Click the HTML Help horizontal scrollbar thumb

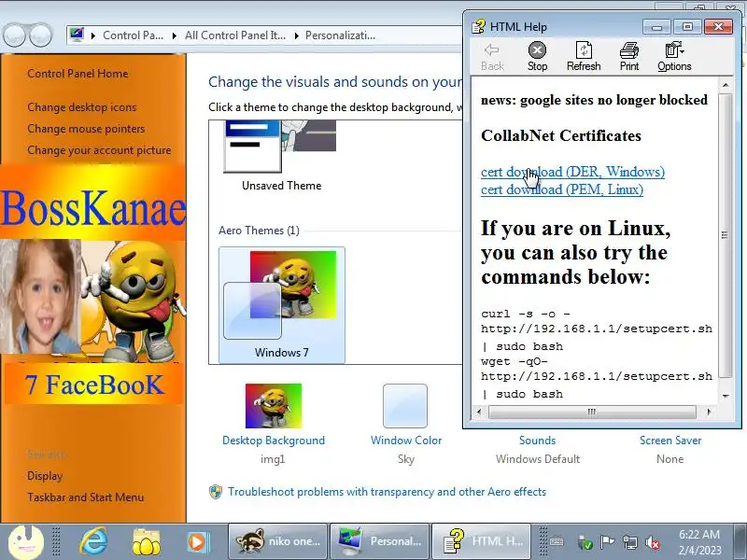(592, 412)
